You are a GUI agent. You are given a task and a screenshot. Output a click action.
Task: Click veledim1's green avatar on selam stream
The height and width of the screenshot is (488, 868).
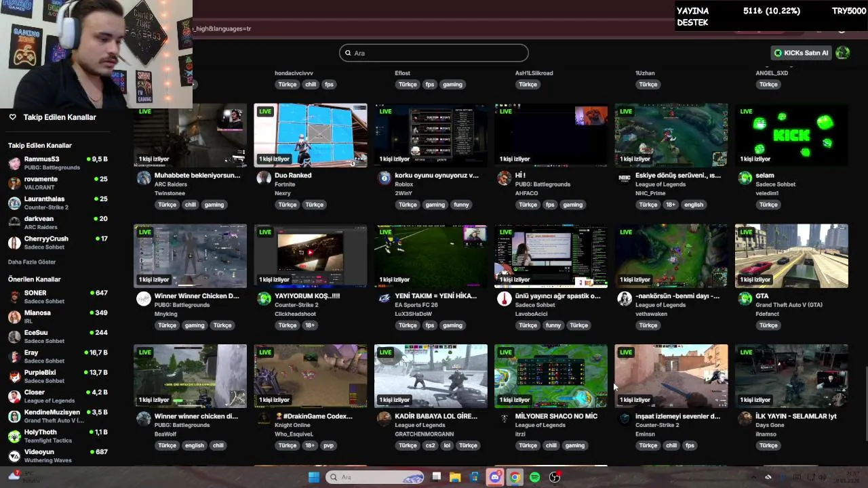745,178
